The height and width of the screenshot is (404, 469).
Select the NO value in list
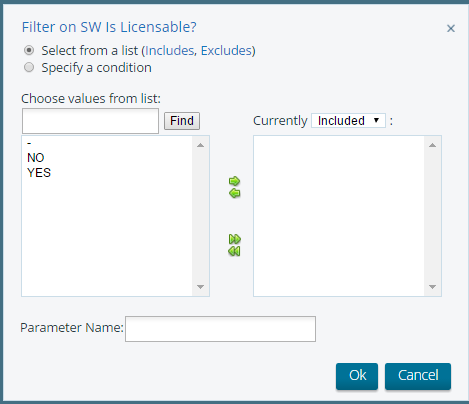click(36, 158)
